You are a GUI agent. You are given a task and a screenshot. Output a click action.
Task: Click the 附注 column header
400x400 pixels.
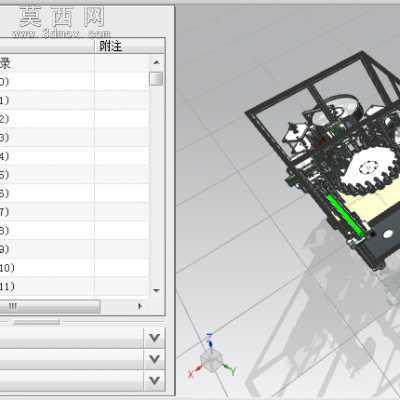[x=130, y=46]
